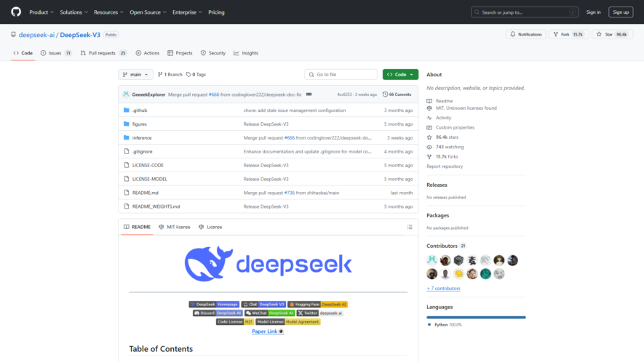Switch to the Issues tab
The height and width of the screenshot is (362, 644).
(x=56, y=53)
